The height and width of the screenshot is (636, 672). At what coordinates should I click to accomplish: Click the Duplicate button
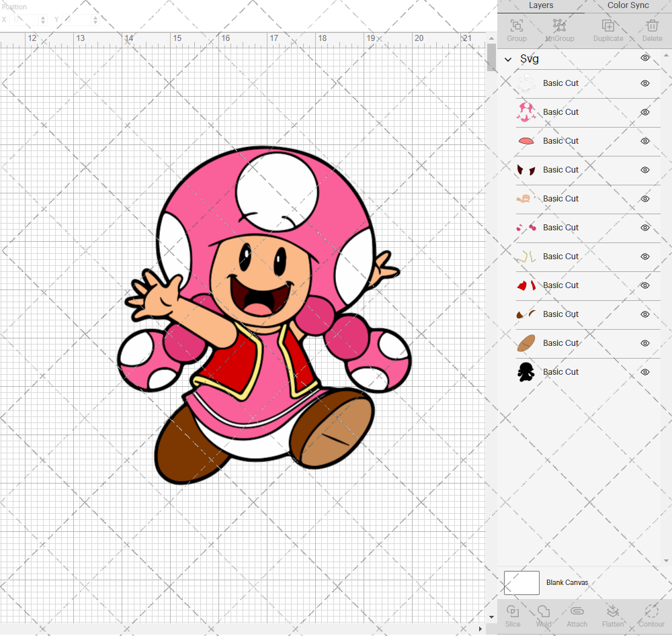[x=608, y=30]
